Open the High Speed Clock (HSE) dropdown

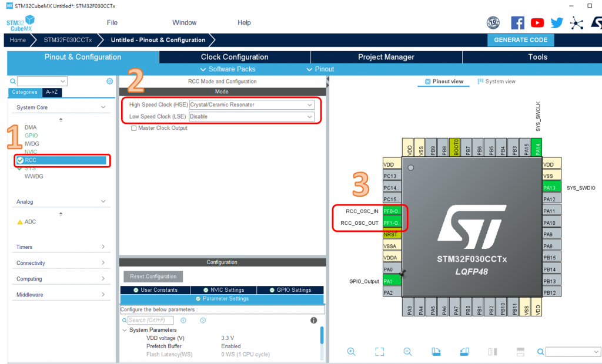click(252, 105)
